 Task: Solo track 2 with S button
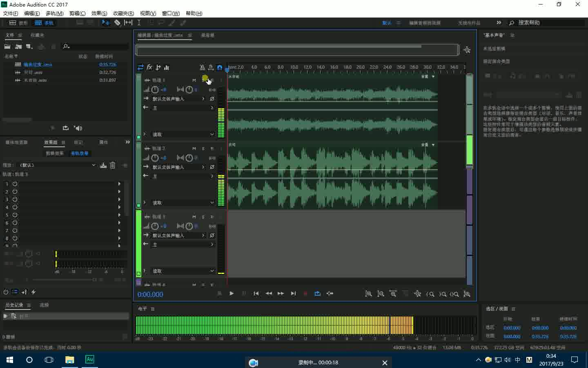[x=203, y=148]
